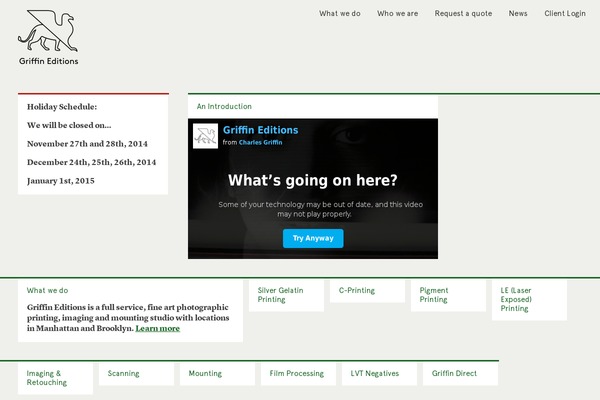
Task: Open the News page
Action: [518, 13]
